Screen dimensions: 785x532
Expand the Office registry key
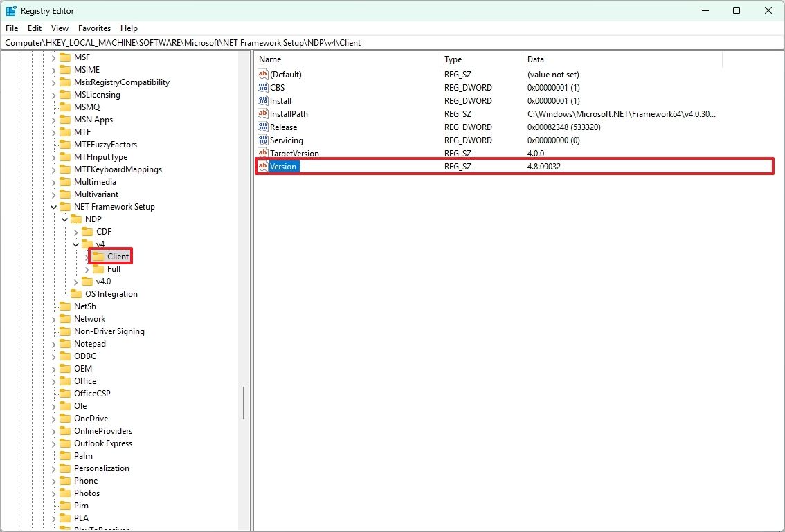(53, 380)
